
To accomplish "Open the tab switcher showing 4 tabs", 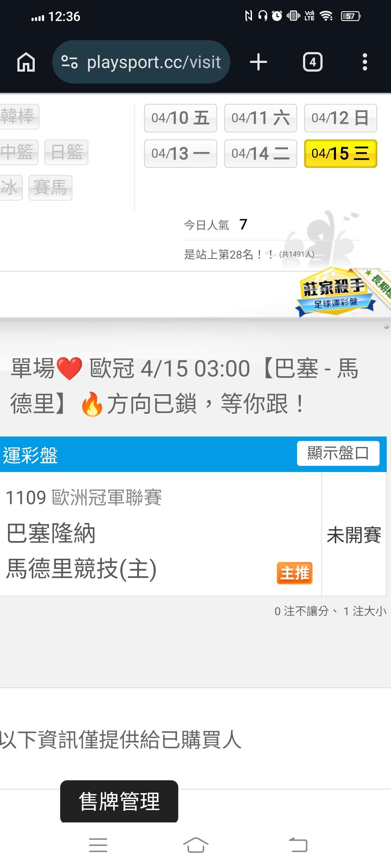I will pos(313,62).
